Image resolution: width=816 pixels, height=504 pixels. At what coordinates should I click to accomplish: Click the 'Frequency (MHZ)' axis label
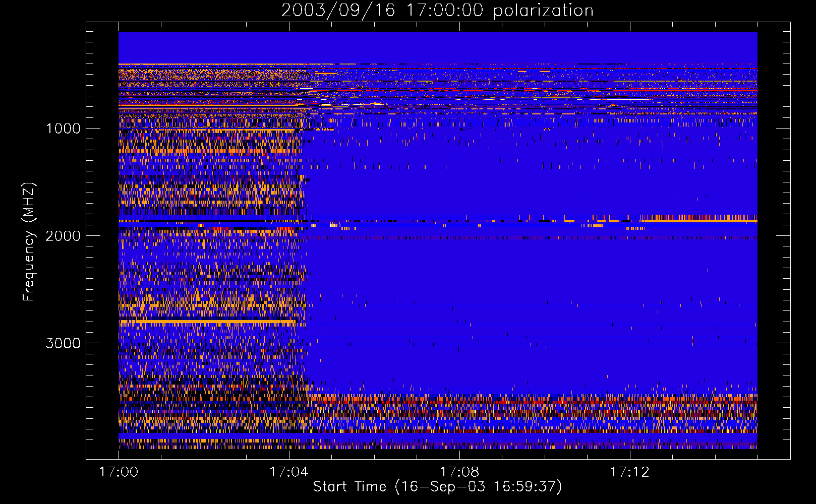pos(29,242)
